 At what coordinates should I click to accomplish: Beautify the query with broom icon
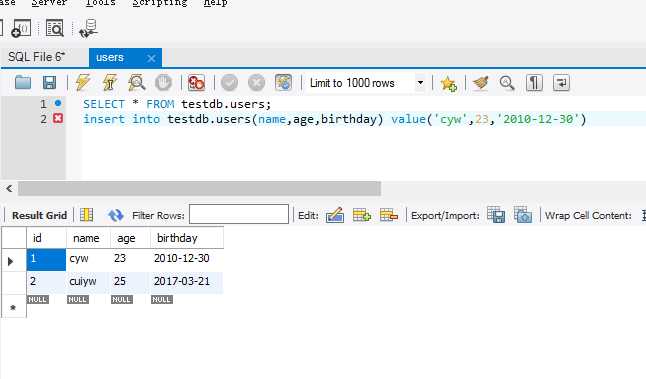pyautogui.click(x=480, y=83)
